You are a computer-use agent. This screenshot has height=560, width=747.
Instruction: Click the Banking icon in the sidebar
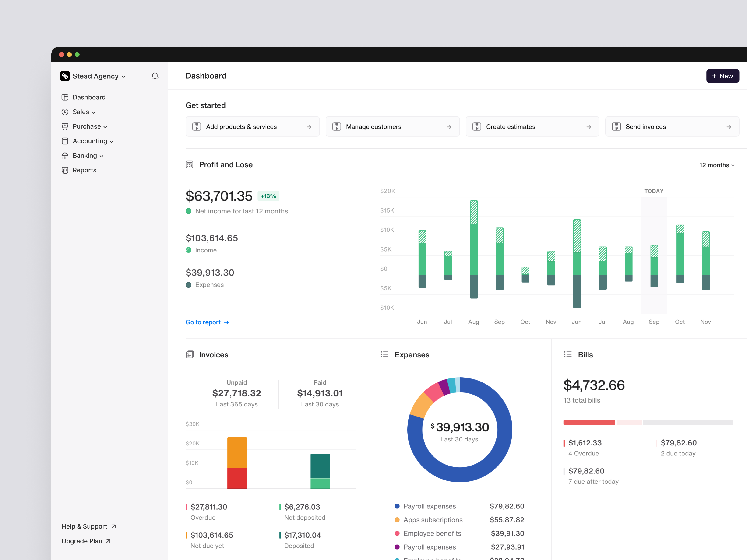(65, 156)
